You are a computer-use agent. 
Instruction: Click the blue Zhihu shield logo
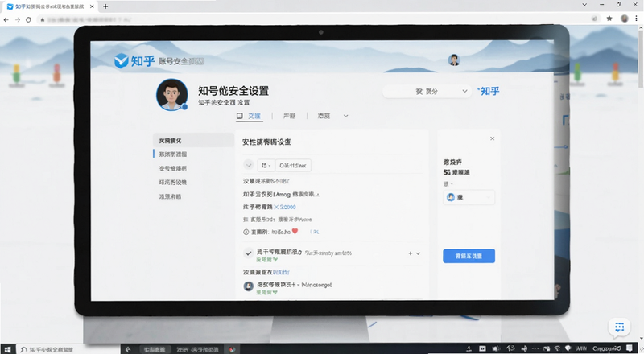pyautogui.click(x=122, y=61)
